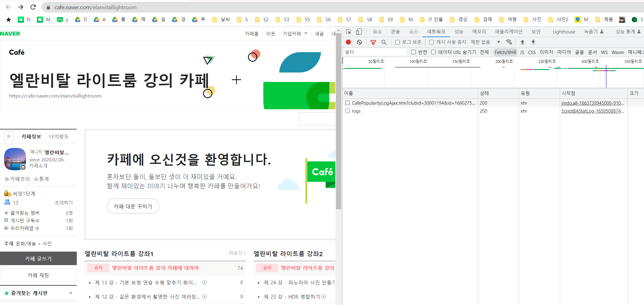Open the '날씨' bookmark folder

coord(221,20)
